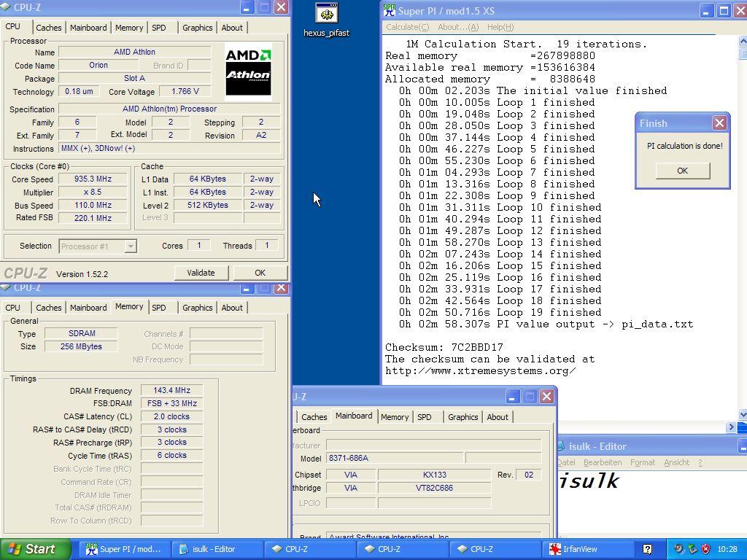This screenshot has width=747, height=560.
Task: Click the Super PI title bar icon
Action: tap(390, 9)
